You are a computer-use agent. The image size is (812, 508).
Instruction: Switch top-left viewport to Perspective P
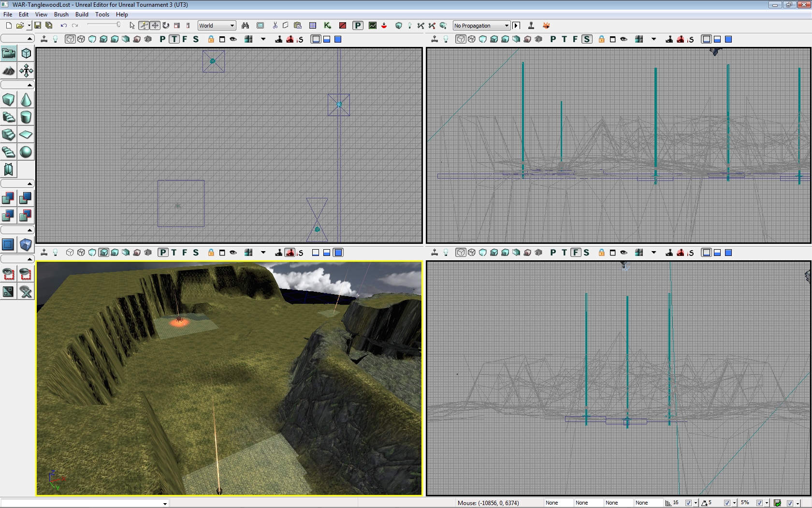(162, 39)
